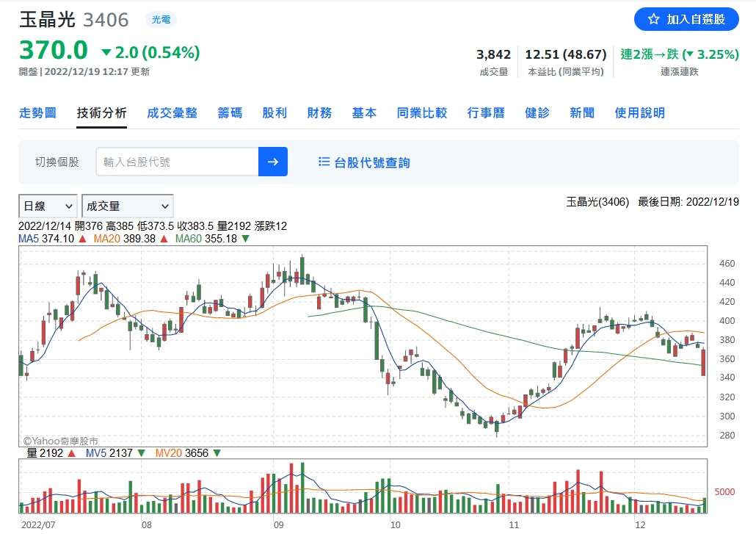Click the 光電 industry tag
756x534 pixels.
pyautogui.click(x=161, y=19)
